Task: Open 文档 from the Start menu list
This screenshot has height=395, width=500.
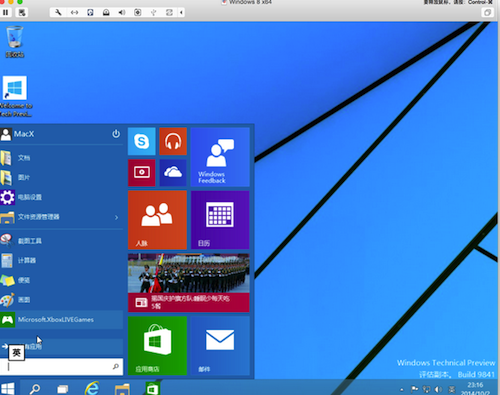Action: (x=61, y=158)
